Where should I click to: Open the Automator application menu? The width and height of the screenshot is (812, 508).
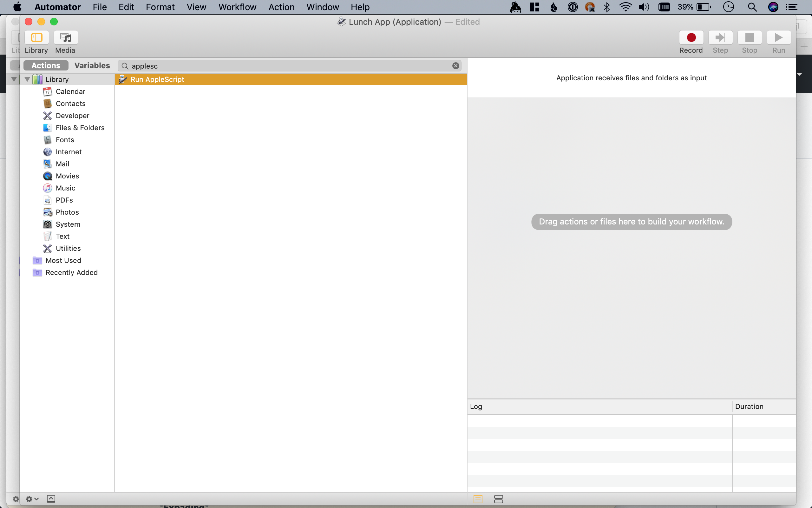pos(58,7)
